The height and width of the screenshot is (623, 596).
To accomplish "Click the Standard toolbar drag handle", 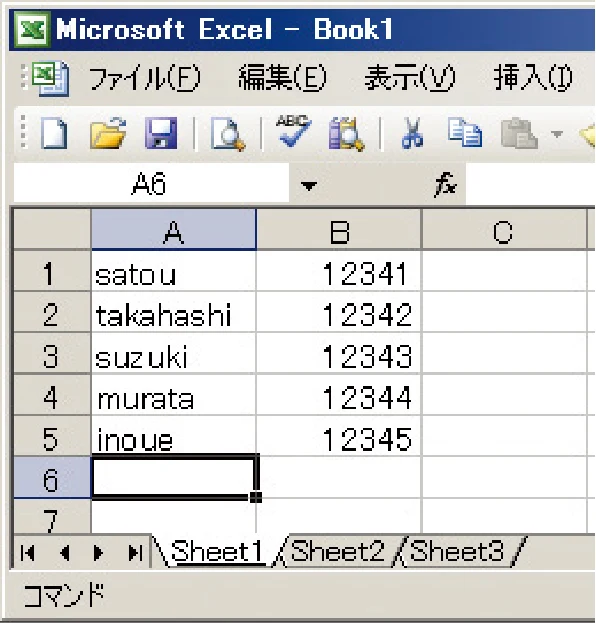I will pos(23,133).
